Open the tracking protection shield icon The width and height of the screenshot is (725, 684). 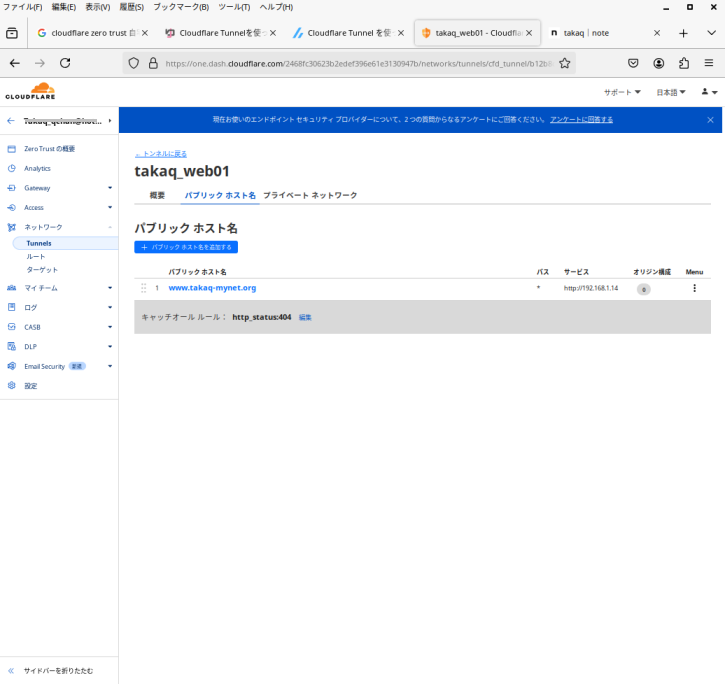pyautogui.click(x=134, y=63)
